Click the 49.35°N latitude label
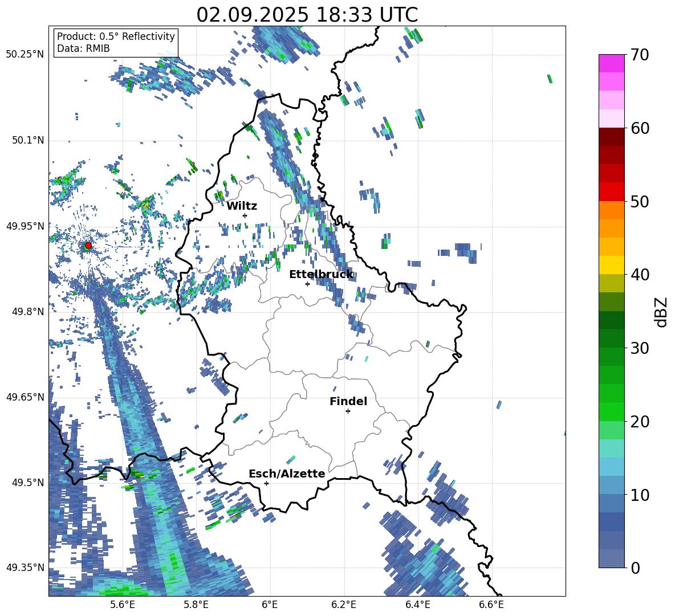This screenshot has width=675, height=616. tap(25, 568)
